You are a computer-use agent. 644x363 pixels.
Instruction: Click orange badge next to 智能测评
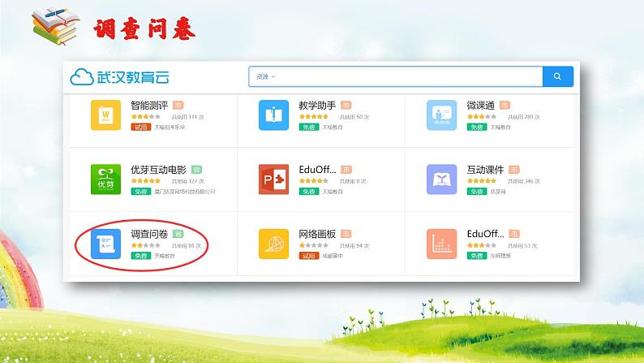[x=178, y=106]
